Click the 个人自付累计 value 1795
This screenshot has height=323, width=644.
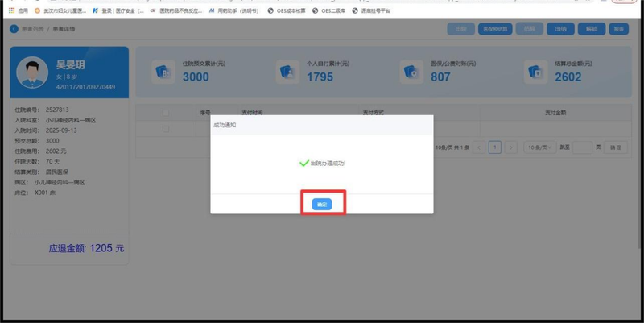320,77
